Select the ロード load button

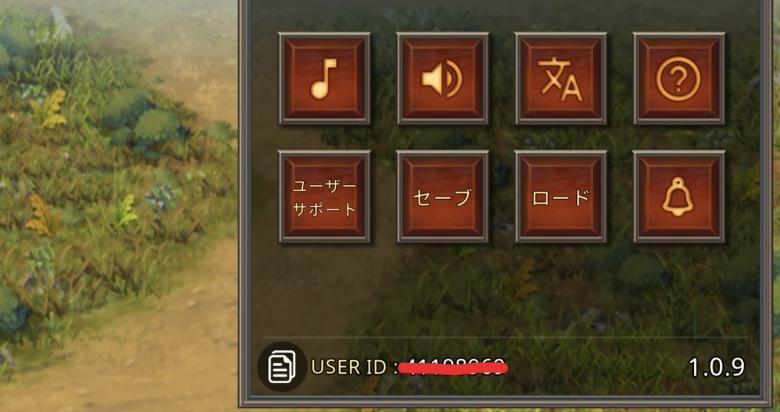coord(561,197)
